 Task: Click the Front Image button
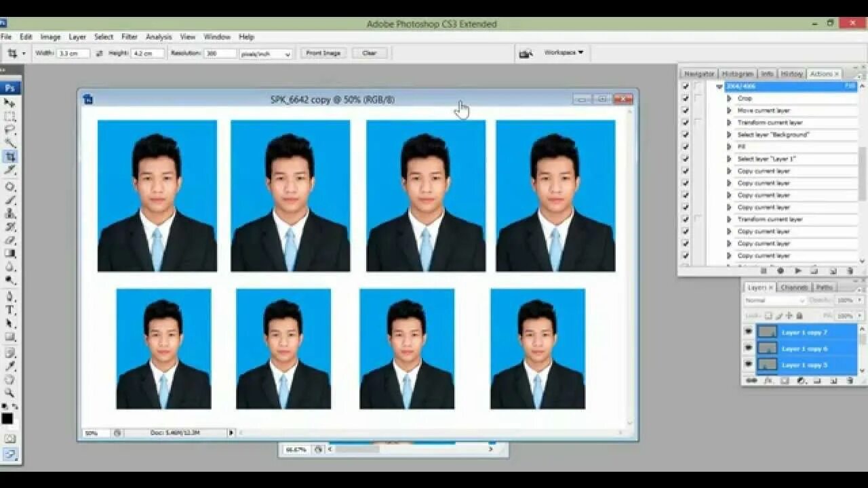click(x=323, y=53)
